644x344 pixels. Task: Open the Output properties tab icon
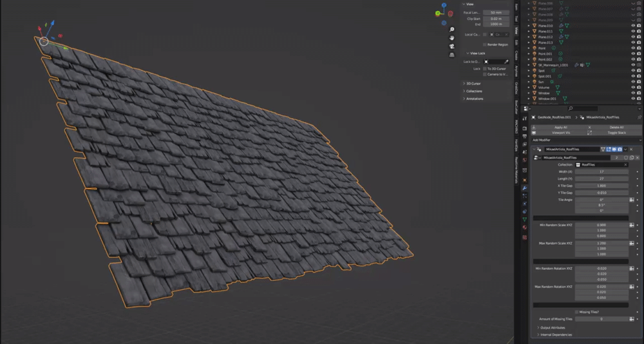point(524,136)
